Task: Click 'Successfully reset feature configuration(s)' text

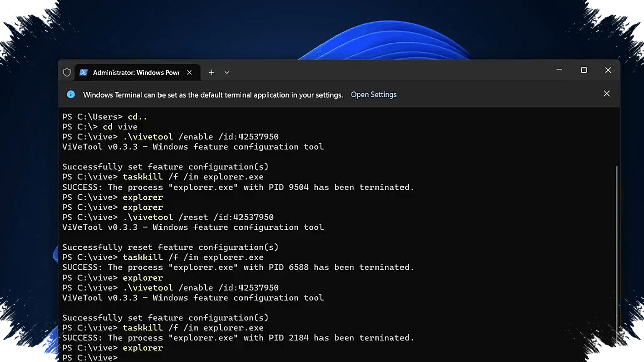Action: pyautogui.click(x=171, y=247)
